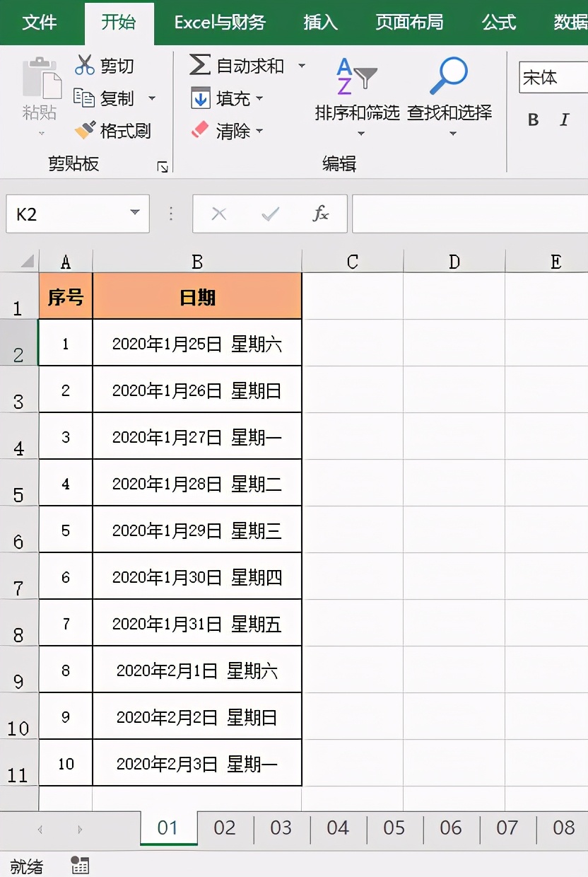Switch to sheet tab 07
588x877 pixels.
tap(507, 827)
